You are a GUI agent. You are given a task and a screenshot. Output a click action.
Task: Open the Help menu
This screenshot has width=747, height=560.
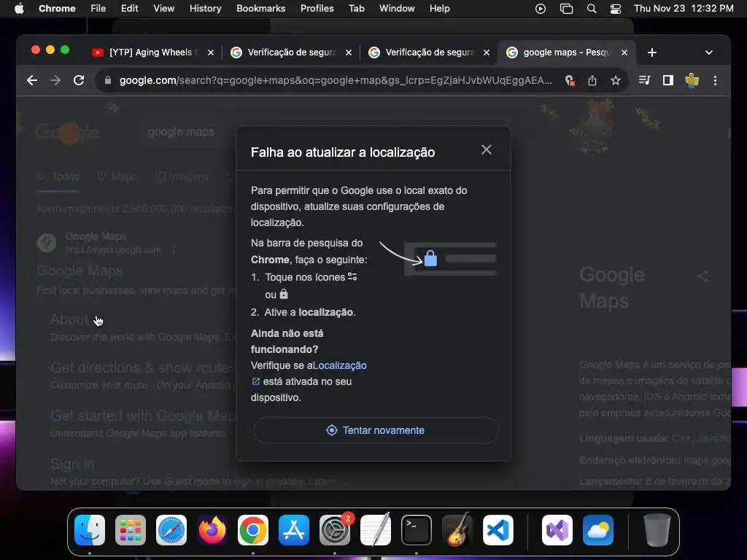[439, 9]
